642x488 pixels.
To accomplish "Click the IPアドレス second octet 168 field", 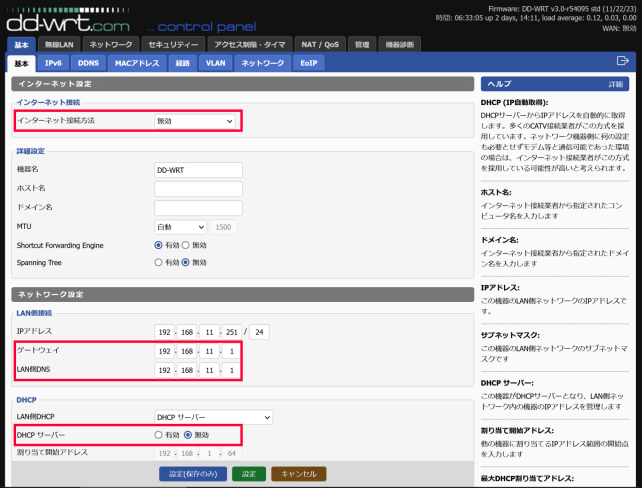I will coord(187,332).
